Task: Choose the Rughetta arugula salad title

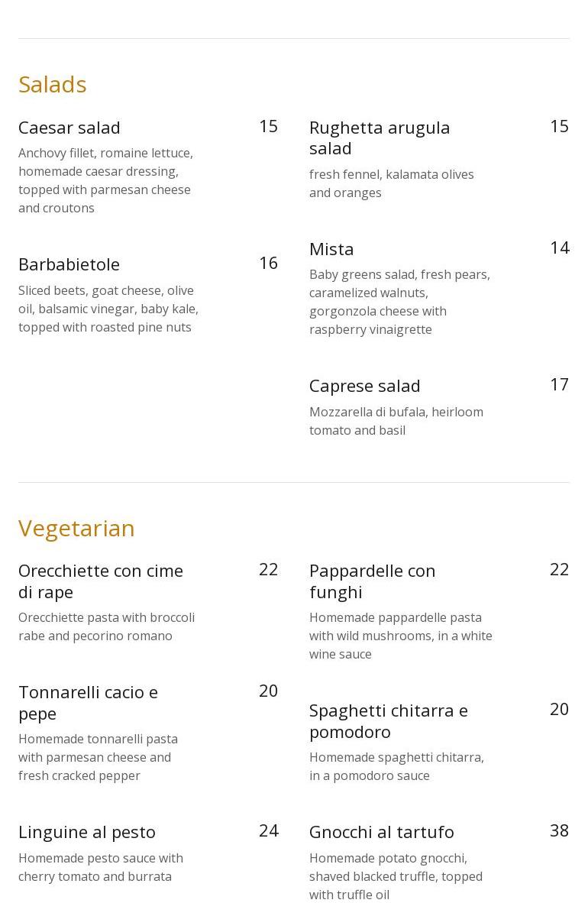Action: (379, 138)
